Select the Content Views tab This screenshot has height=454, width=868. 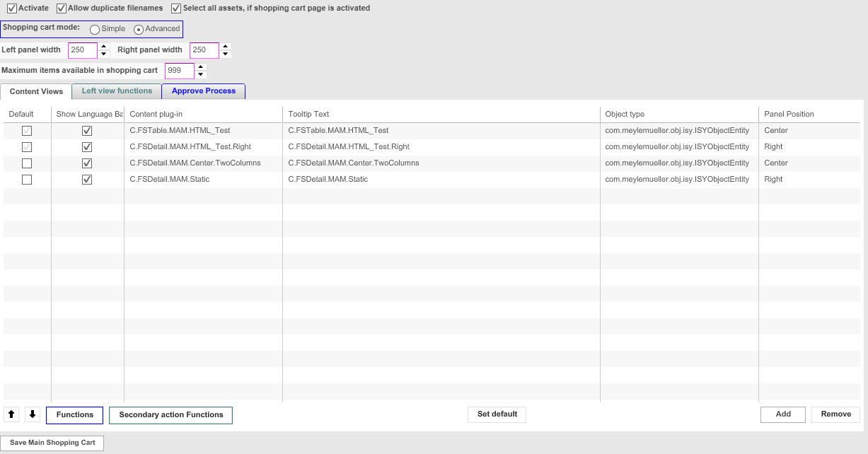tap(35, 91)
